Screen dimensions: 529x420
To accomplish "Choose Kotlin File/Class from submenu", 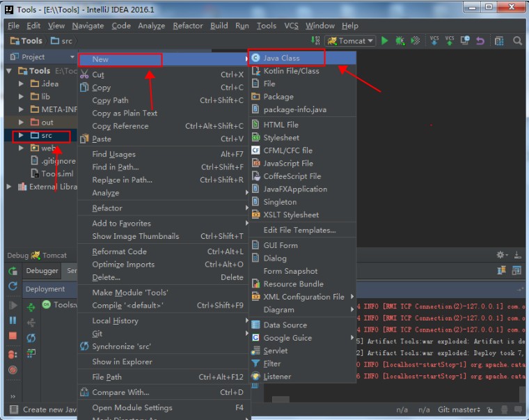I will pos(303,71).
